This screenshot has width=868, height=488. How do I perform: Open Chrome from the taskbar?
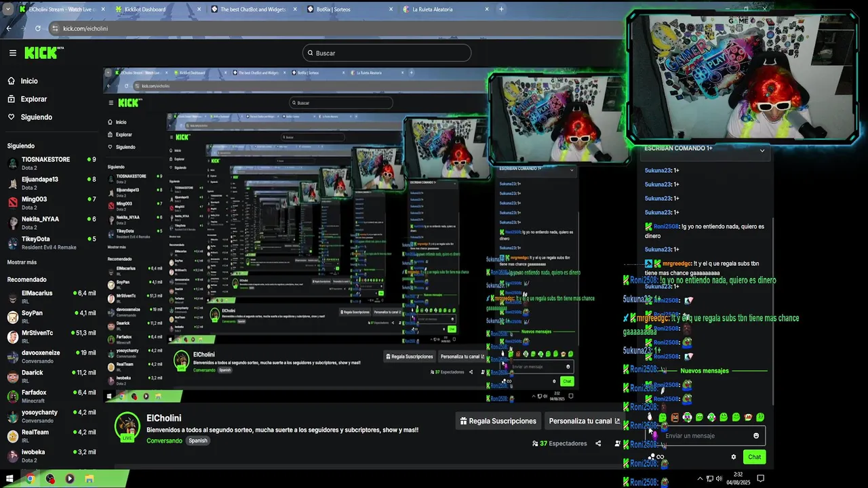click(x=30, y=479)
